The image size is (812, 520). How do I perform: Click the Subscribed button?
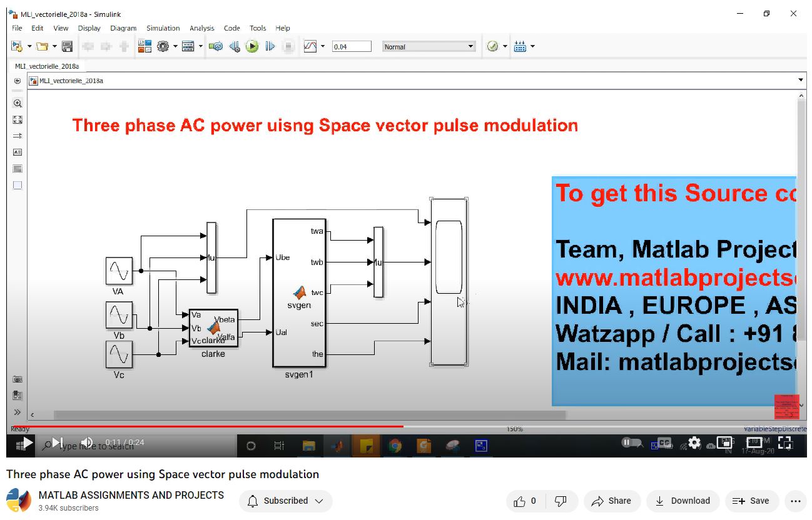pos(286,501)
